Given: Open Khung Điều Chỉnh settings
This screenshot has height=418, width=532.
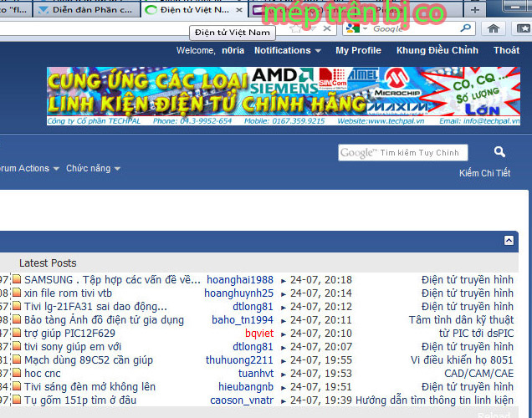Looking at the screenshot, I should pyautogui.click(x=437, y=50).
